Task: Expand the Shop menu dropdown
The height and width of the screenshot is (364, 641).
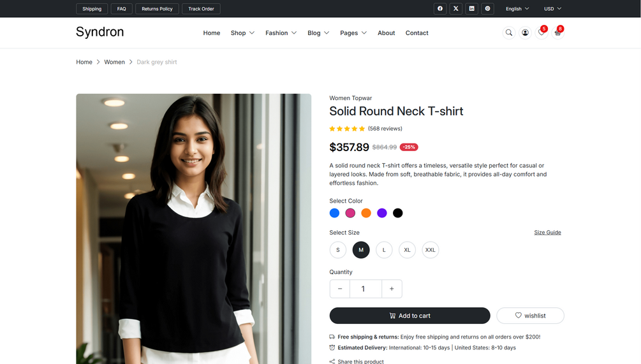Action: coord(242,33)
